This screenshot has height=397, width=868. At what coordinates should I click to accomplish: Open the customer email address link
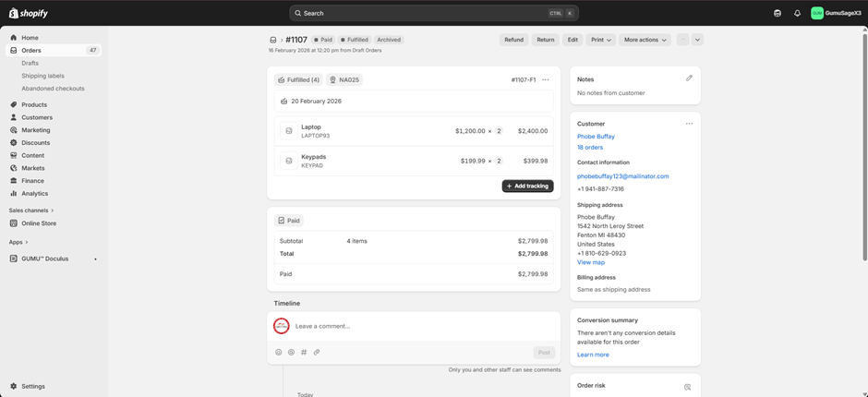(x=622, y=176)
